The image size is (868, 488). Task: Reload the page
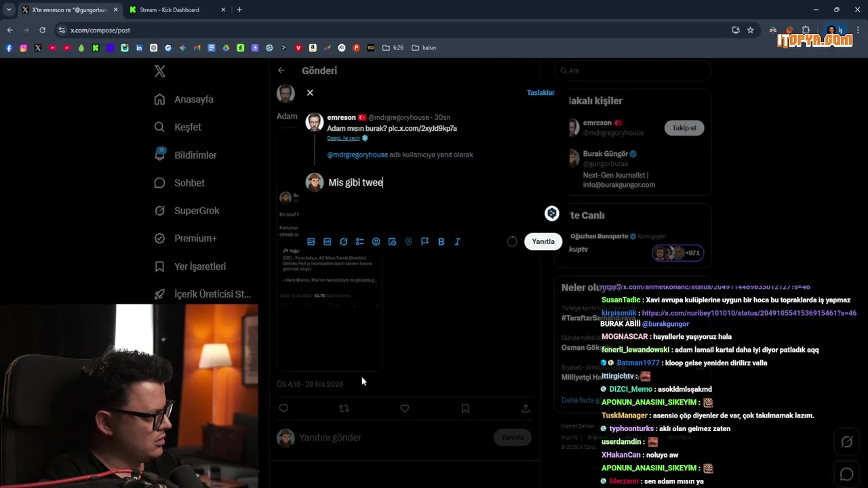coord(42,30)
